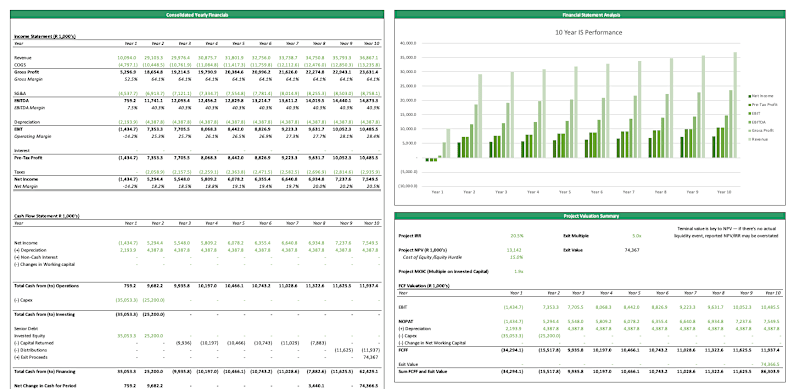Viewport: 800px width, 389px height.
Task: Click the Revenue row label
Action: [x=22, y=58]
